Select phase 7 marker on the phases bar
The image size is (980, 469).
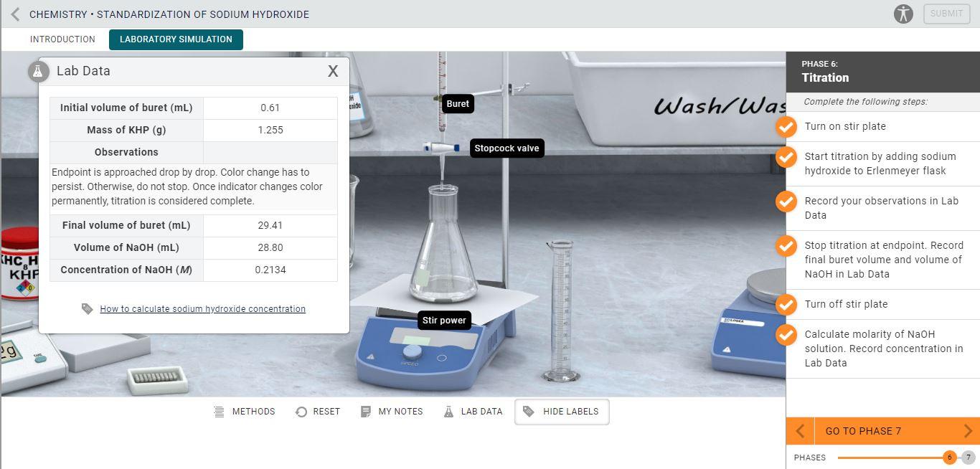point(968,456)
